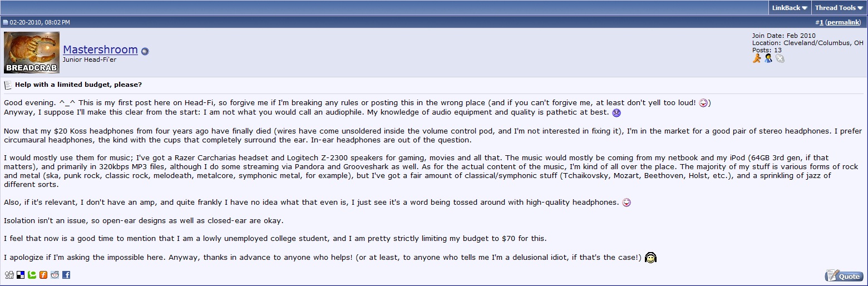Open the Mastershroom profile link
The height and width of the screenshot is (286, 868).
pyautogui.click(x=100, y=50)
